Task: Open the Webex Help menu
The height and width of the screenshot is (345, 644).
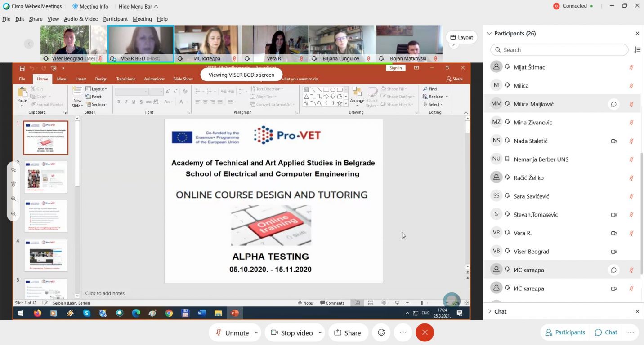Action: [162, 19]
